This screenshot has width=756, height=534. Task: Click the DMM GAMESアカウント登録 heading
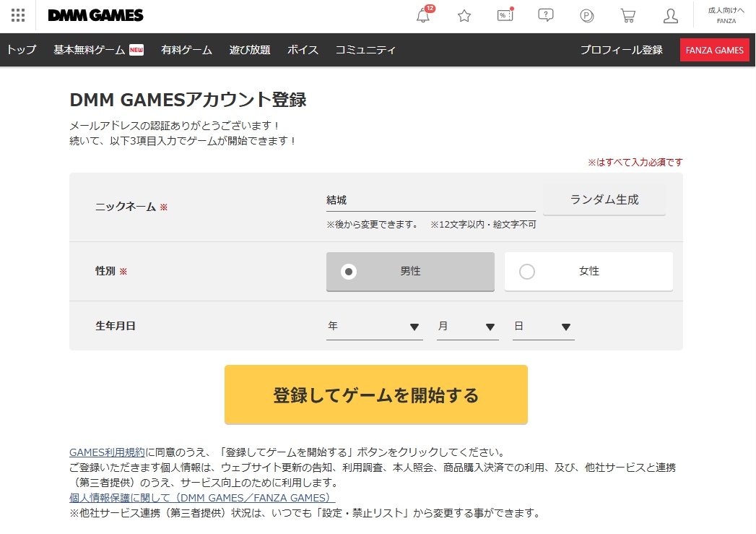(188, 100)
